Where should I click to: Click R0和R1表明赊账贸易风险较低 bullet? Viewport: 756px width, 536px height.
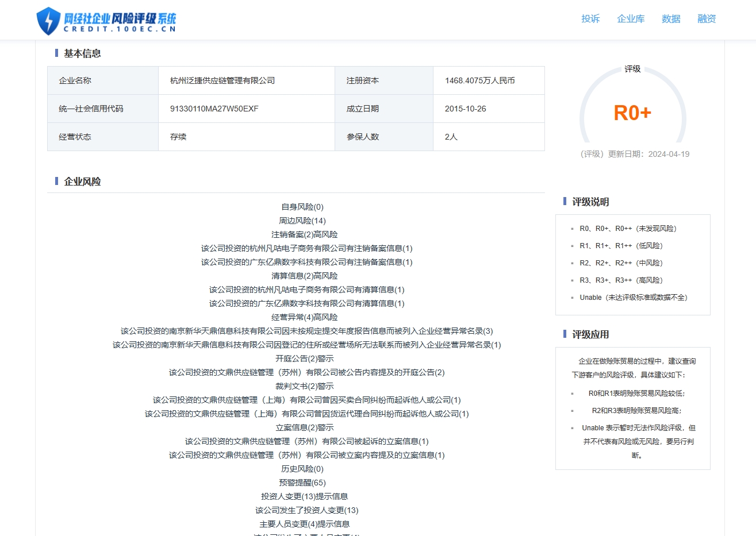[x=637, y=394]
